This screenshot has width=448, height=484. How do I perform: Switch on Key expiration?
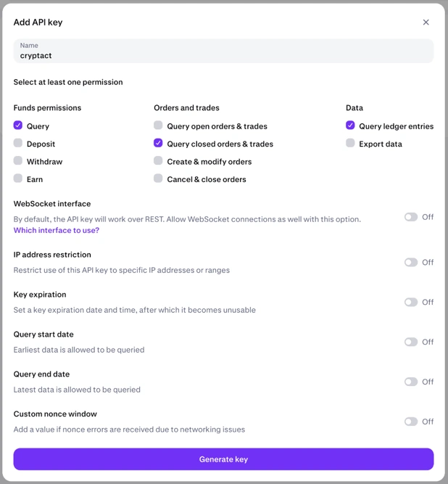pos(411,302)
